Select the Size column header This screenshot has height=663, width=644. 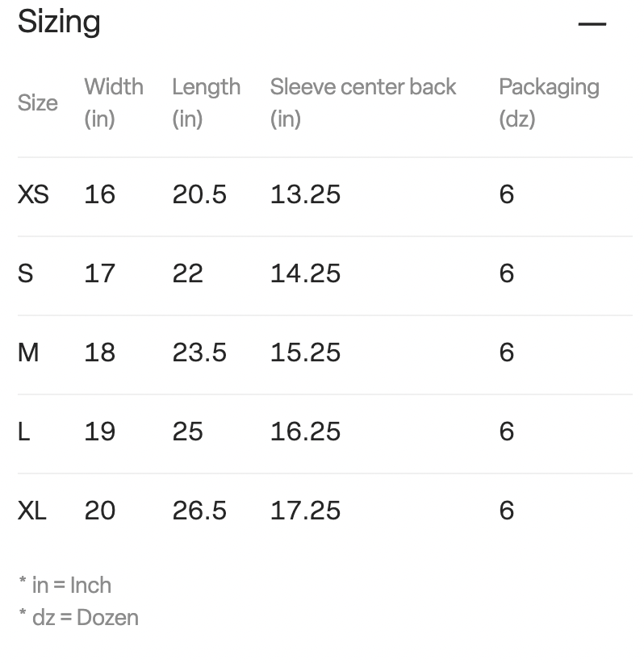(38, 102)
